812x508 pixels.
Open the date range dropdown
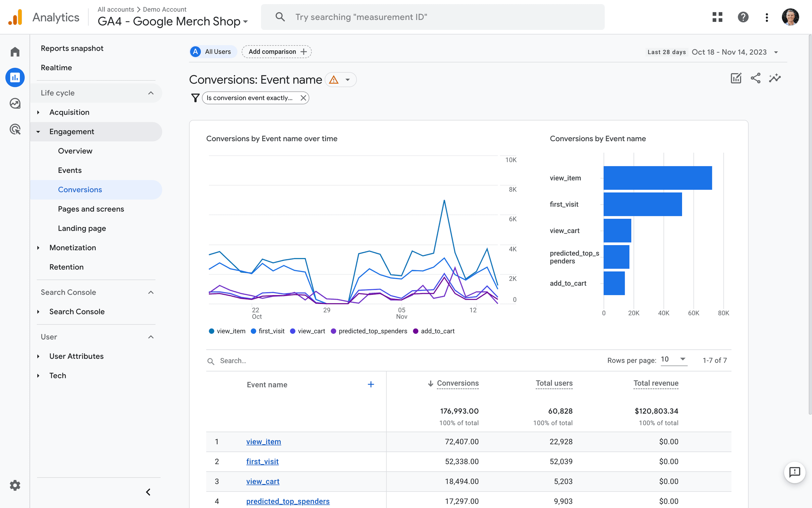pos(776,52)
